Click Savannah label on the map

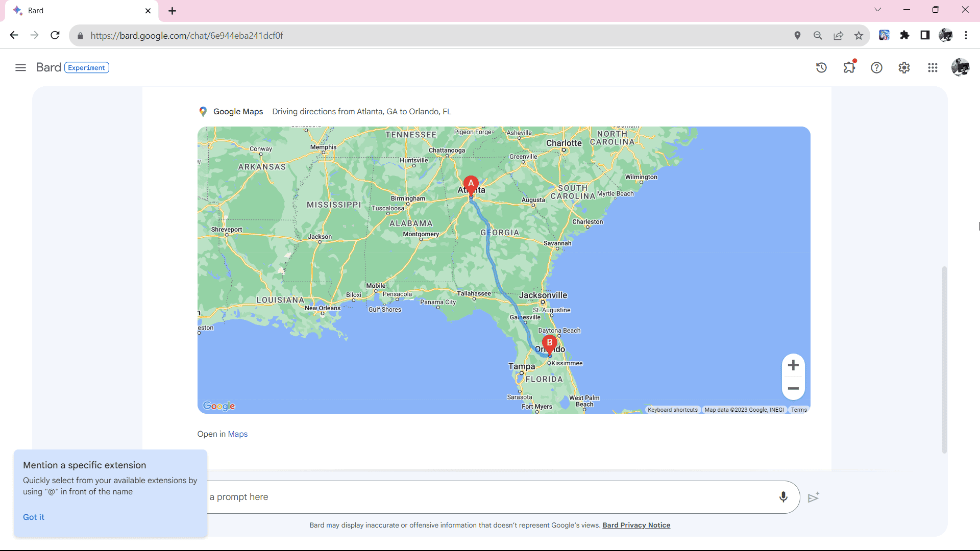pyautogui.click(x=557, y=243)
